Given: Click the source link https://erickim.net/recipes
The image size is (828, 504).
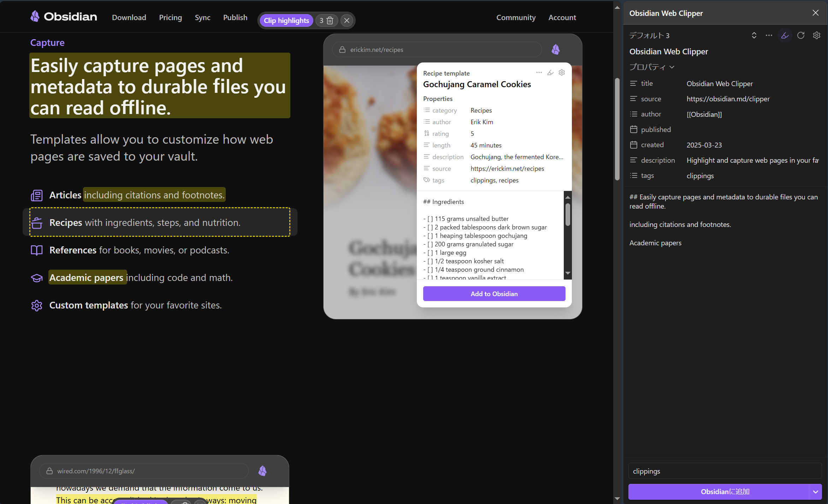Looking at the screenshot, I should (507, 169).
